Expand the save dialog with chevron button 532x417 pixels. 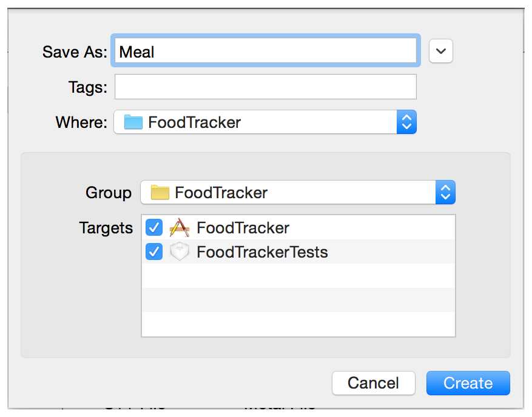tap(441, 51)
